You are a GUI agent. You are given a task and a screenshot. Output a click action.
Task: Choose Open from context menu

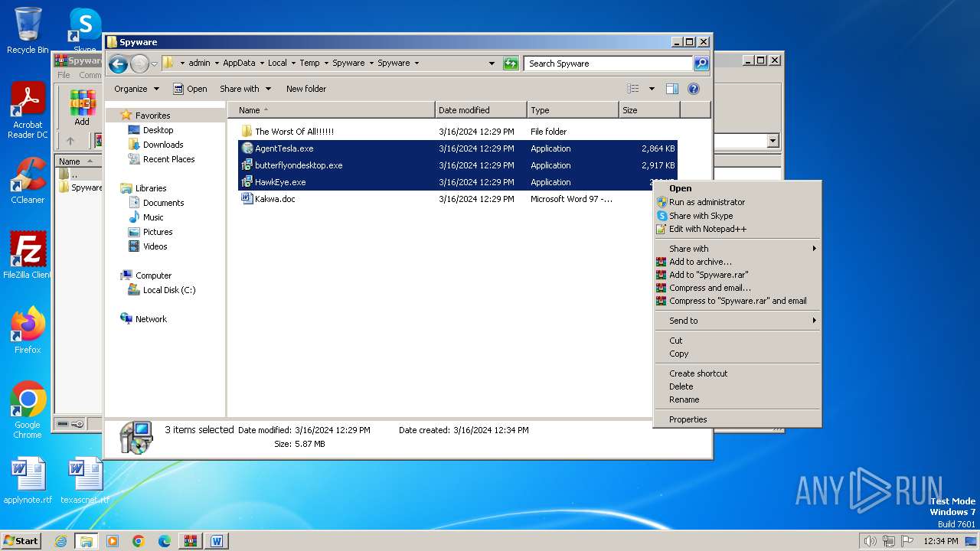(x=737, y=188)
